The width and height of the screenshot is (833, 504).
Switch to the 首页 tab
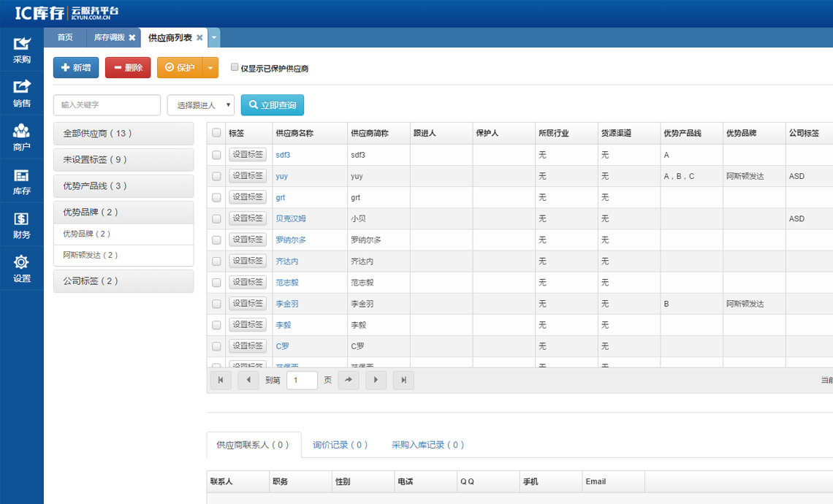[x=65, y=38]
